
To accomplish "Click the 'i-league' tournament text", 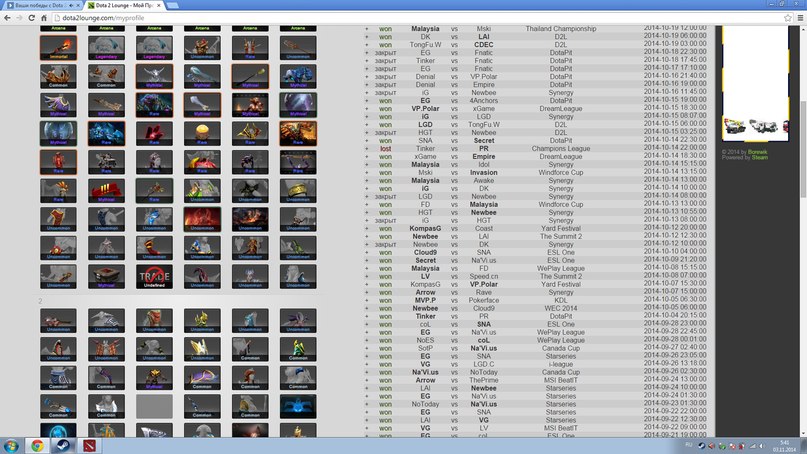I will 561,364.
